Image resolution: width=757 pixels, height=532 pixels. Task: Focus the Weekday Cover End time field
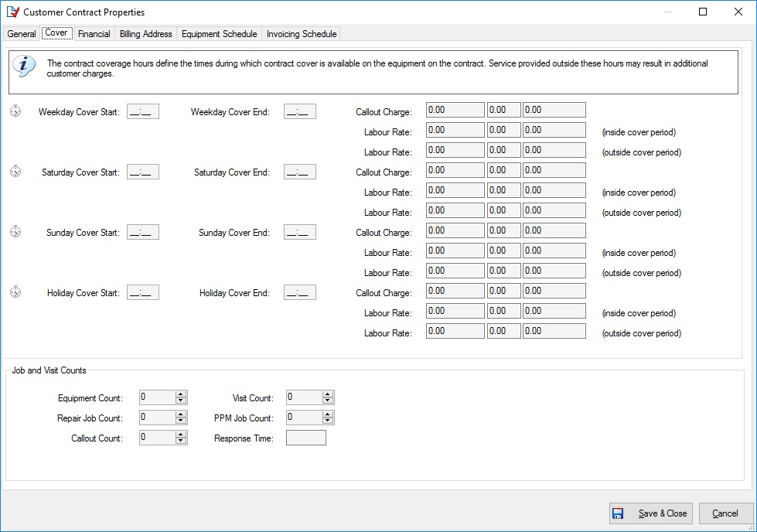coord(300,111)
